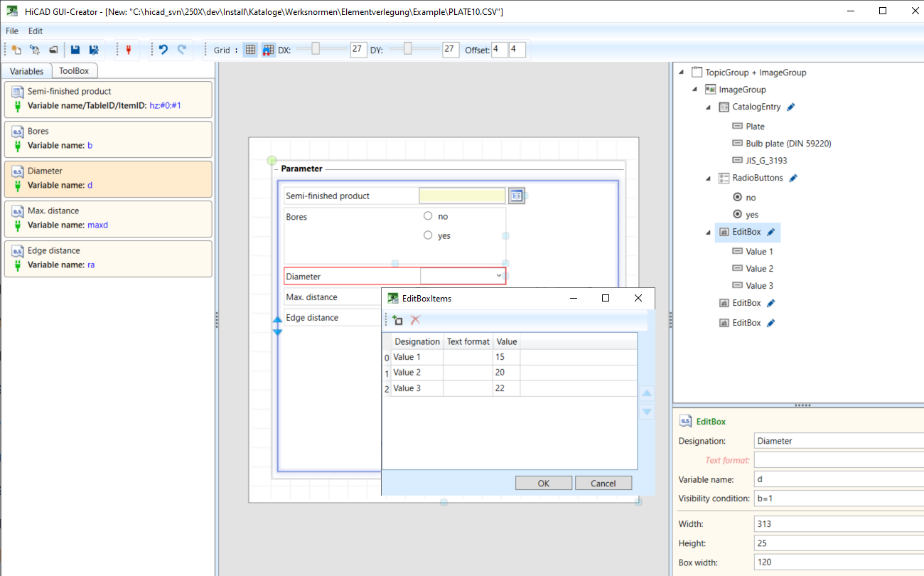Viewport: 924px width, 576px height.
Task: Click the Visibility condition input field
Action: (x=839, y=498)
